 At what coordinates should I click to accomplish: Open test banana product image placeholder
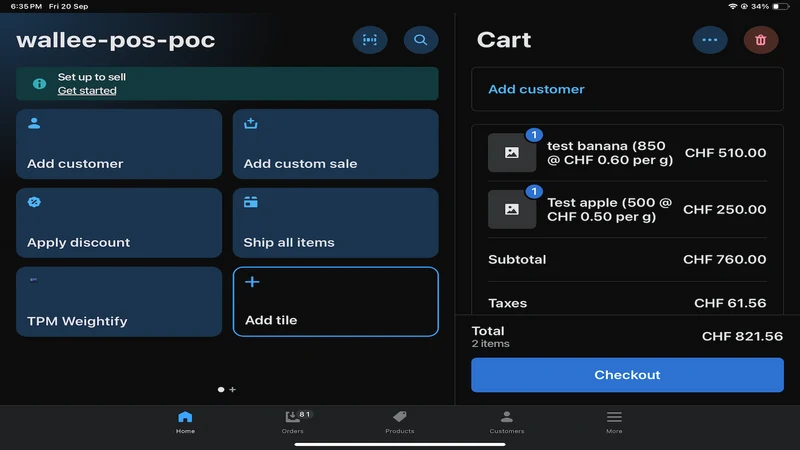(512, 153)
